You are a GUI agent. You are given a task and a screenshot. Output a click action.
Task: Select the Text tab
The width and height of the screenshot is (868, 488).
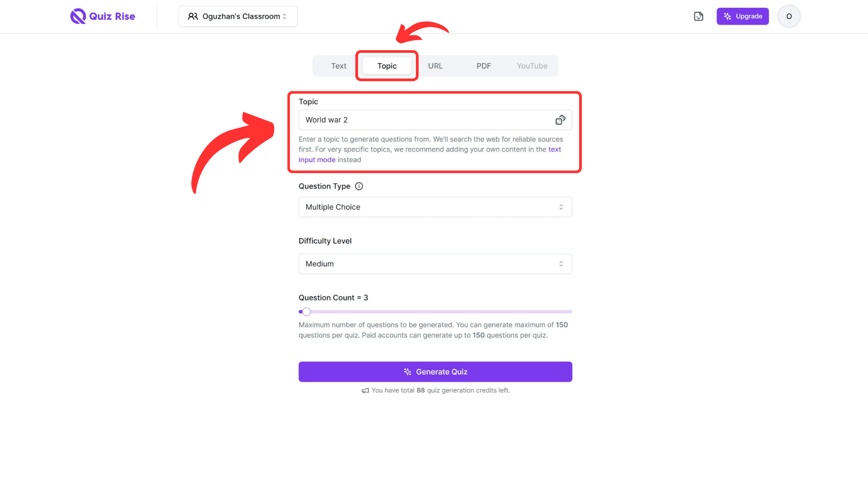coord(339,66)
